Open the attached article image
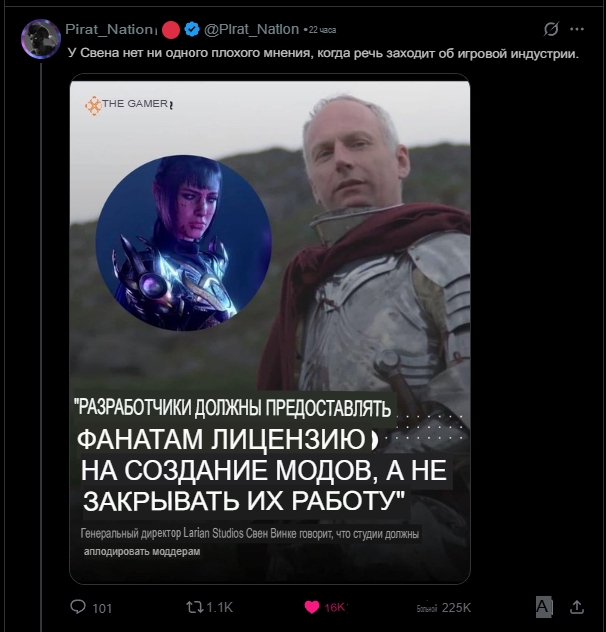The width and height of the screenshot is (606, 632). pos(270,329)
